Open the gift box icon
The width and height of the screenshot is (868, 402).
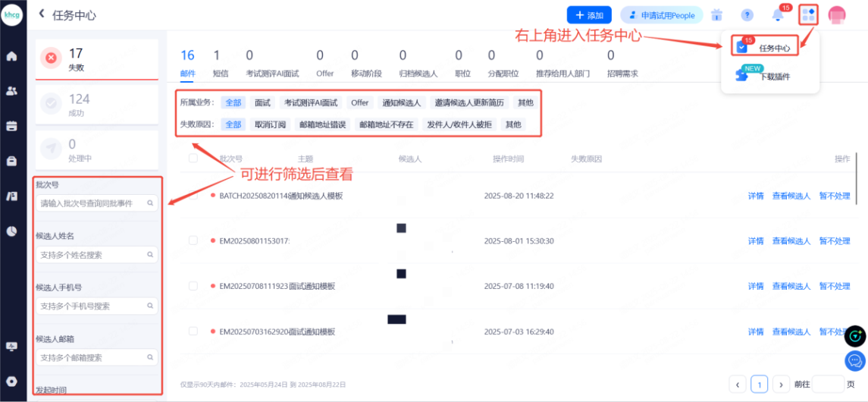(716, 15)
